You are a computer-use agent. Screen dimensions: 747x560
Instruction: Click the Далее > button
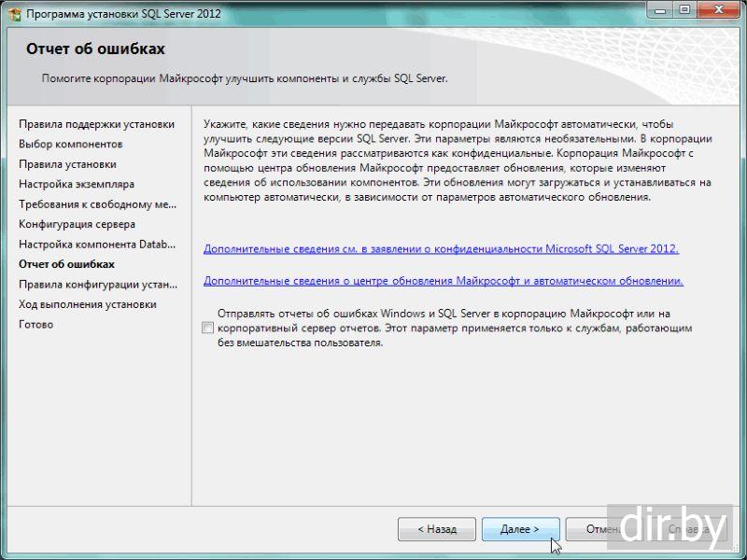[520, 529]
